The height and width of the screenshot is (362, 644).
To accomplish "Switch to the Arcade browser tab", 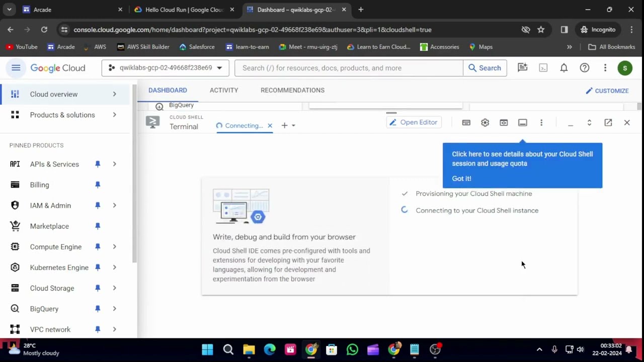I will (71, 10).
